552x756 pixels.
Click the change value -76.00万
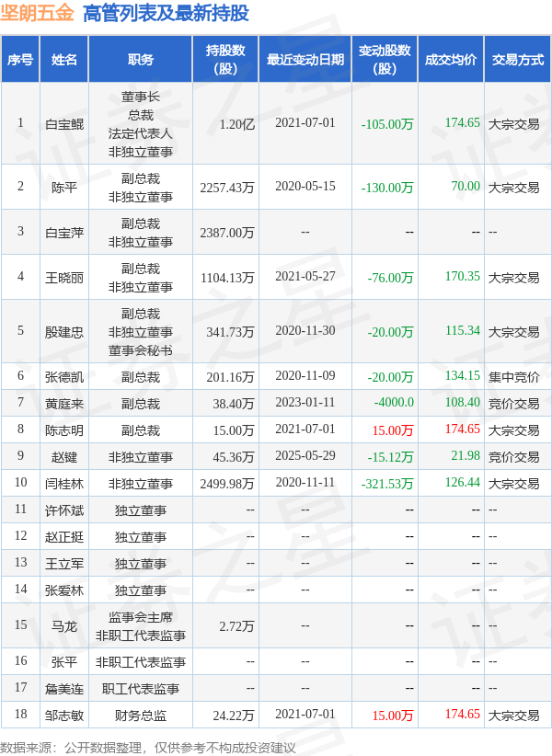tap(390, 278)
